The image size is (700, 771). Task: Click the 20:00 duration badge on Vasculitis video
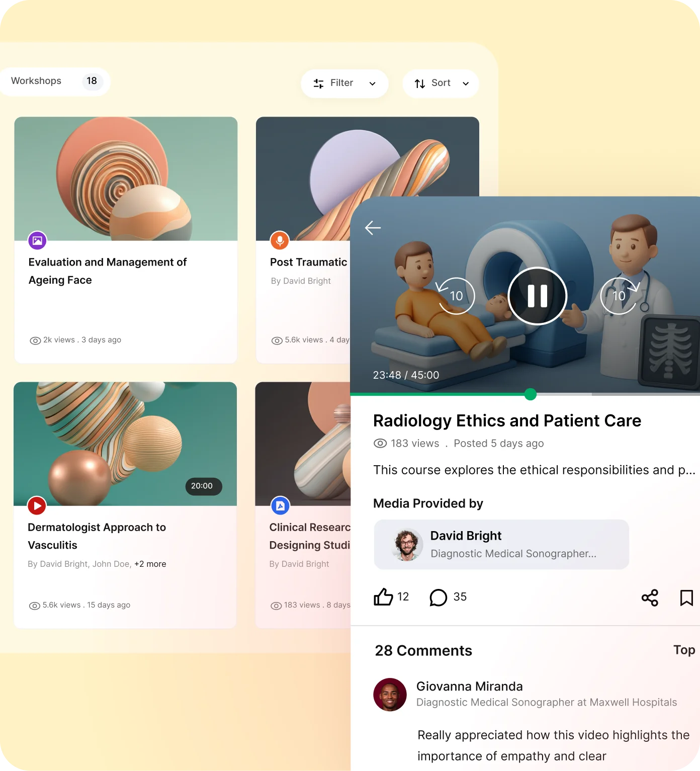click(x=203, y=486)
